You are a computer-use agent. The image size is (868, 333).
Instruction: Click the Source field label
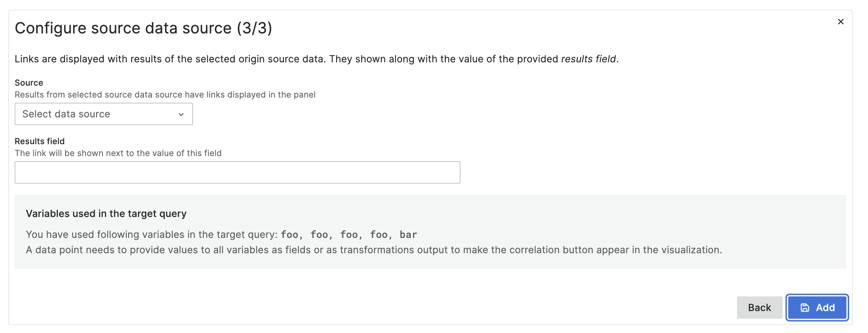pos(29,83)
